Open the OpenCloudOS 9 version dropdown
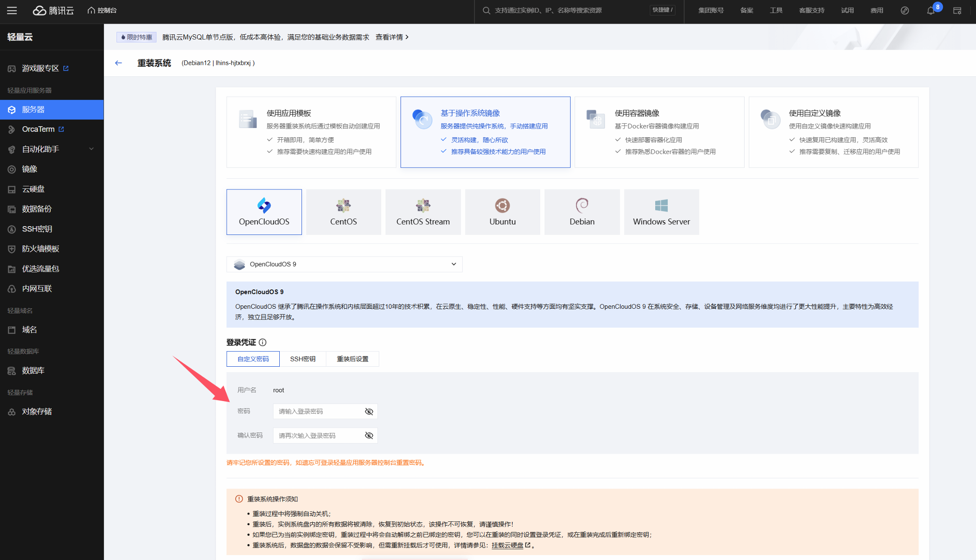976x560 pixels. point(344,264)
